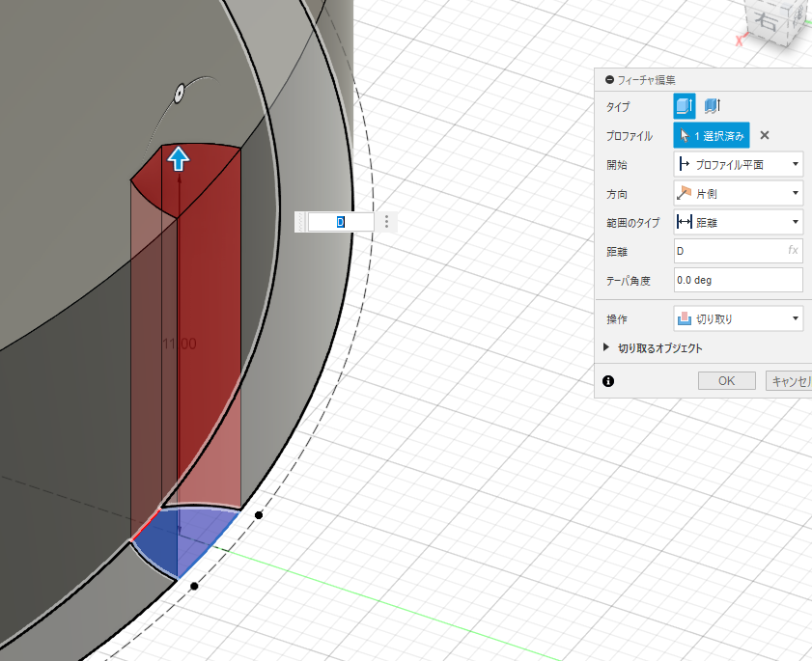The width and height of the screenshot is (812, 661).
Task: Open the 開始 プロファイル平面 dropdown
Action: click(x=738, y=165)
